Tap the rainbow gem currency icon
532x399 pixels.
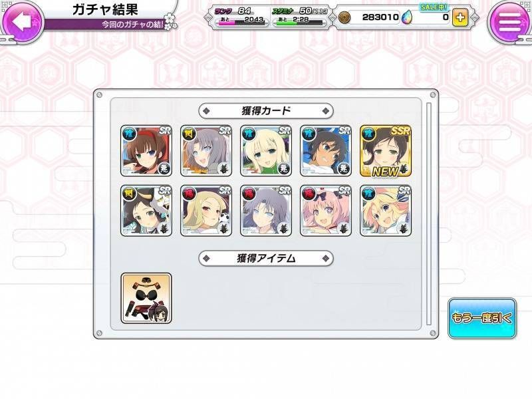405,17
